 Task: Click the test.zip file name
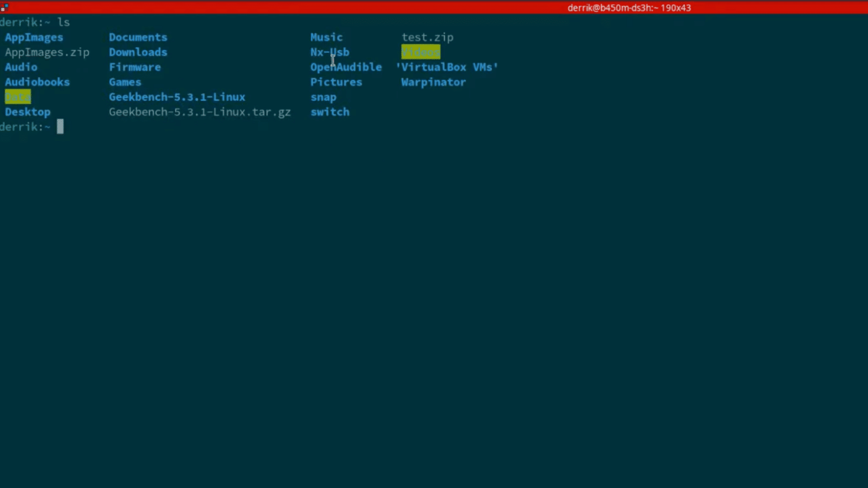pos(427,38)
